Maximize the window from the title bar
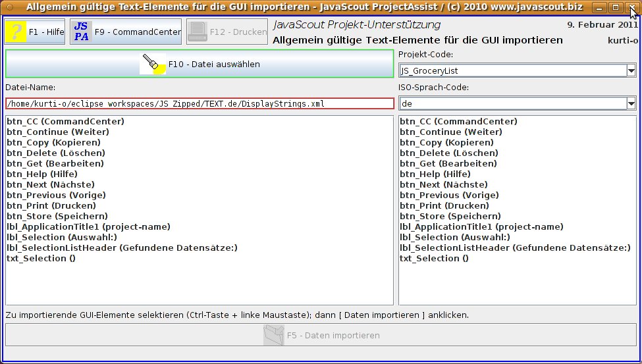Screen dimensions: 642x364 615,7
